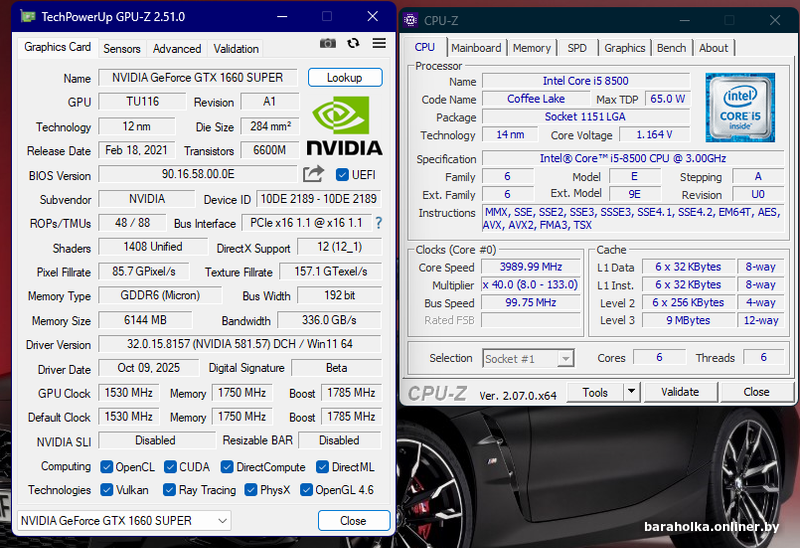
Task: Click the Intel Core i5 logo
Action: coord(740,108)
